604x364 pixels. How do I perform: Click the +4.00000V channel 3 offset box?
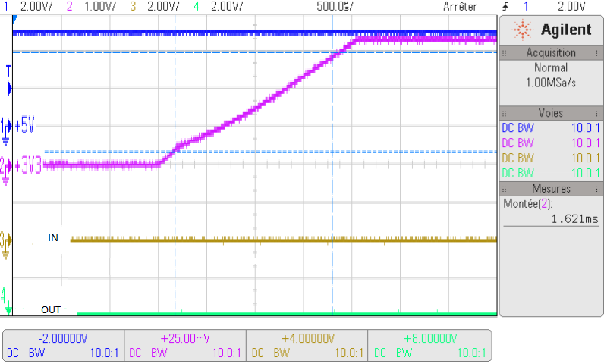pyautogui.click(x=307, y=346)
